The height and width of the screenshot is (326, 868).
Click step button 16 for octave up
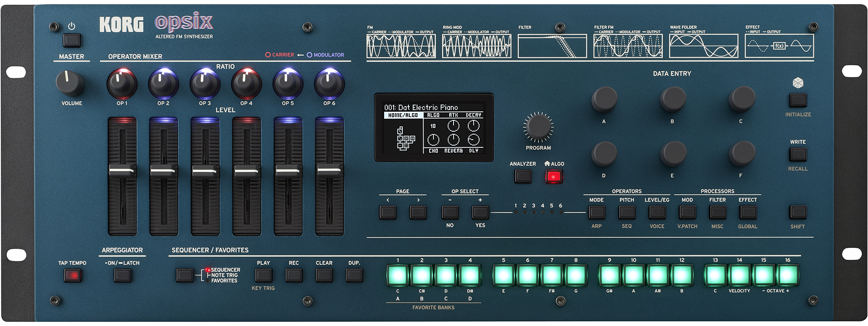(787, 275)
